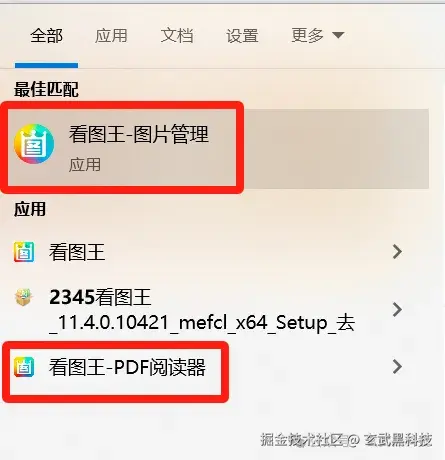Expand the 看图王 result chevron arrow

coord(397,252)
